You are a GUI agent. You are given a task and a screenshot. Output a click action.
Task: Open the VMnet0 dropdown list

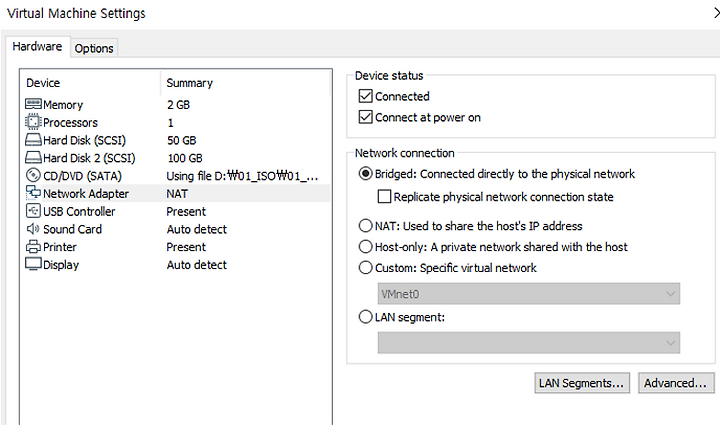pos(529,294)
